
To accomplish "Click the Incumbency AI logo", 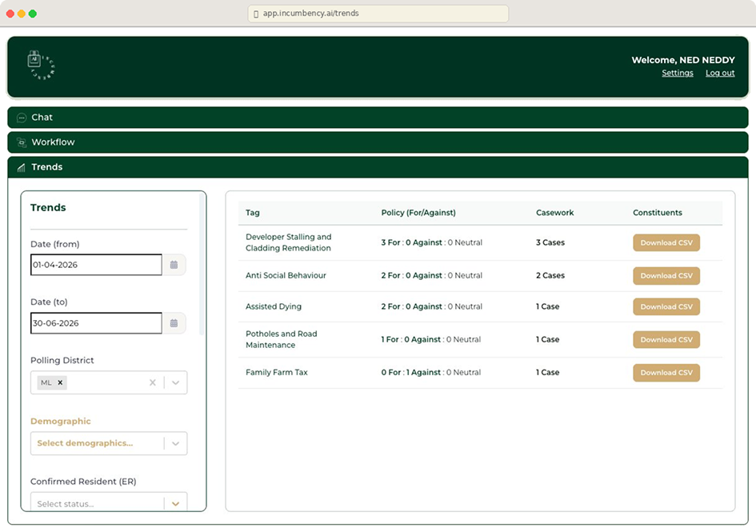I will click(x=41, y=65).
